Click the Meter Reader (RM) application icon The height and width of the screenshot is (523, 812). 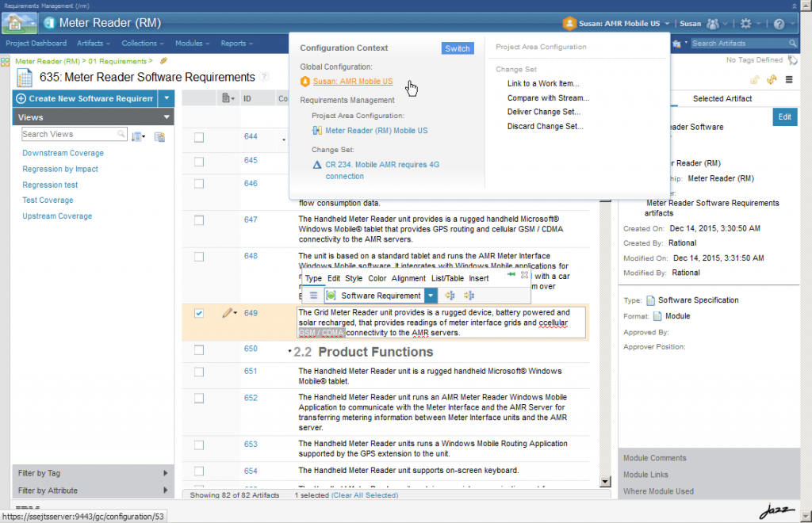[x=49, y=23]
